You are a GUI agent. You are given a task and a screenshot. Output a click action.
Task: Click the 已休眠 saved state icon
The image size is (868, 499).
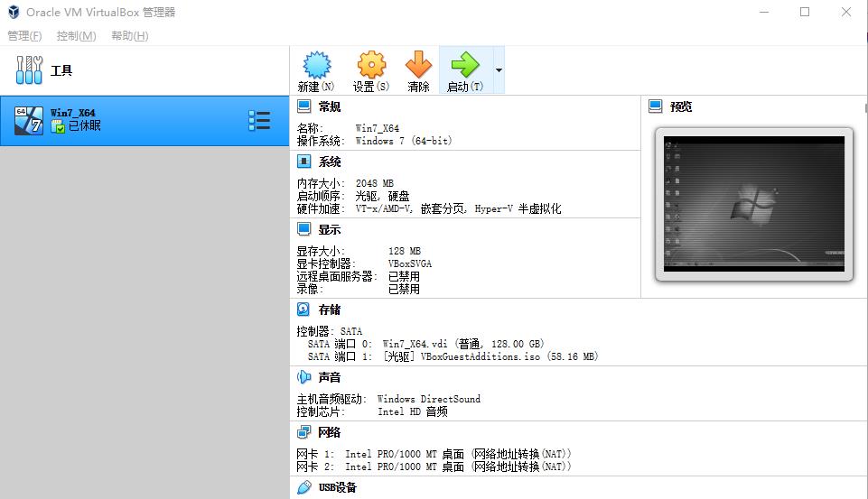point(58,126)
